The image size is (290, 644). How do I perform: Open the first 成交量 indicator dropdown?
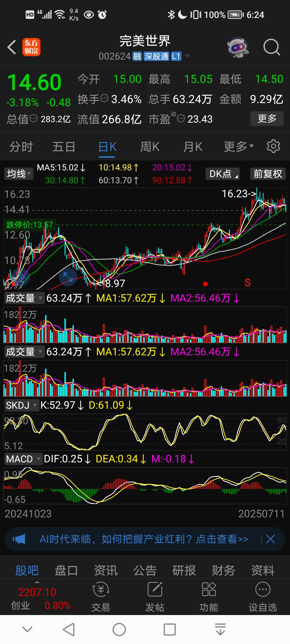(24, 298)
